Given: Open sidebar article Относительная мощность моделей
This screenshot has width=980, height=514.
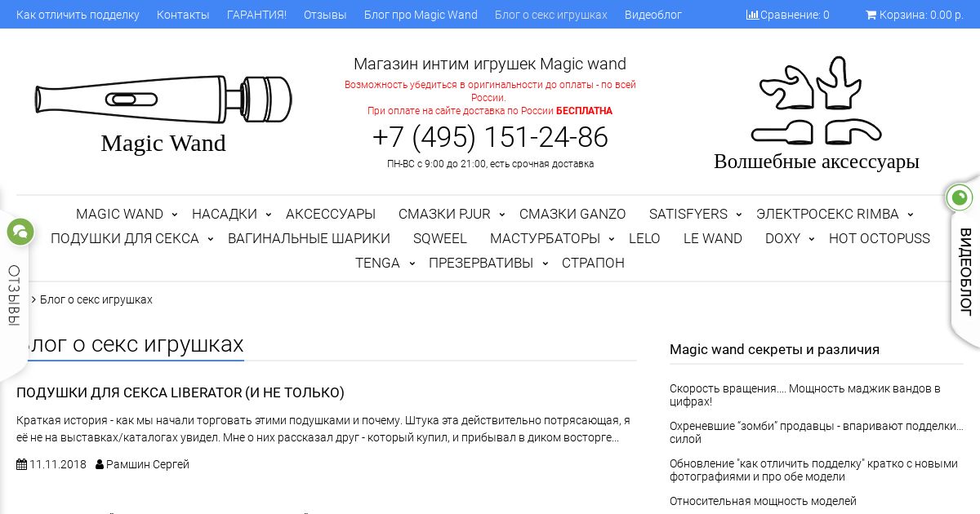Looking at the screenshot, I should 763,501.
